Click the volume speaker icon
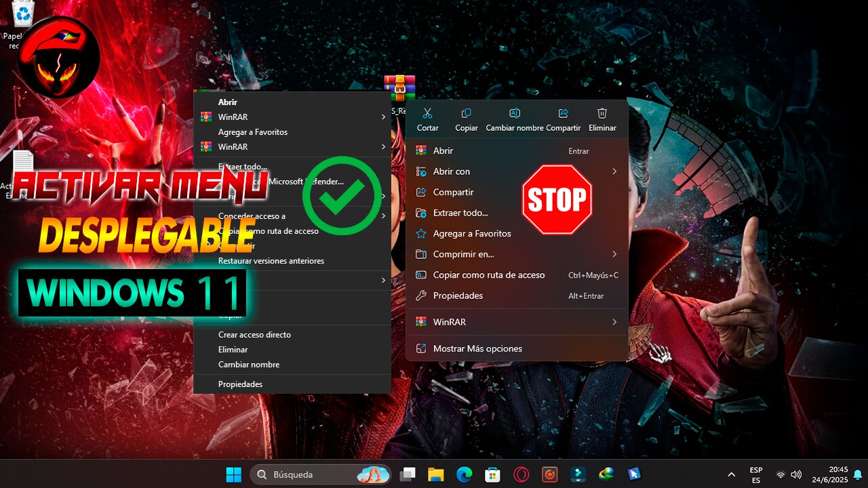This screenshot has height=488, width=868. 796,475
